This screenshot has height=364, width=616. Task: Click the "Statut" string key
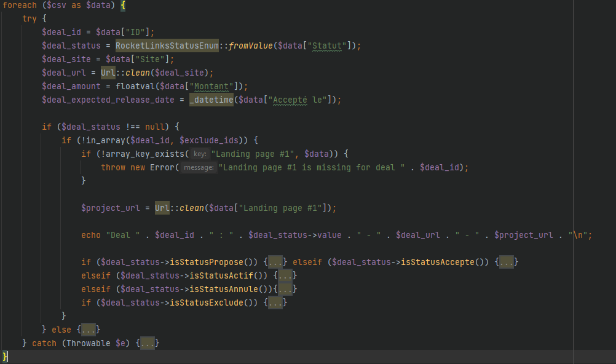click(327, 45)
